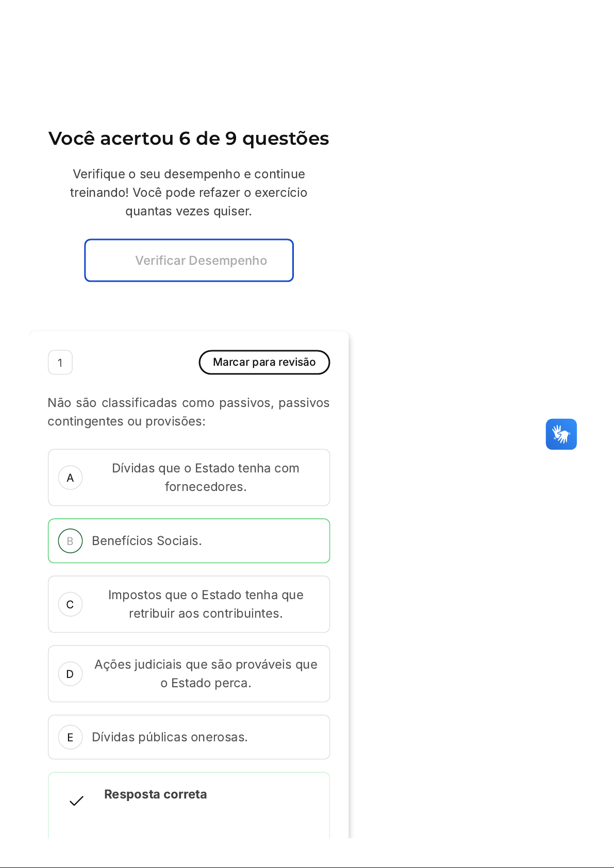
Task: Click the Verificar Desempenho button
Action: [189, 260]
